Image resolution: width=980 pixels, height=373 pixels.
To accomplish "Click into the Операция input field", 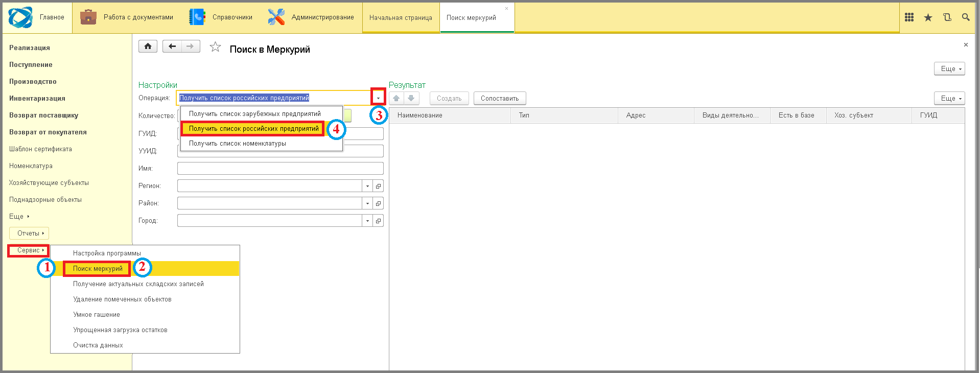I will click(x=274, y=98).
